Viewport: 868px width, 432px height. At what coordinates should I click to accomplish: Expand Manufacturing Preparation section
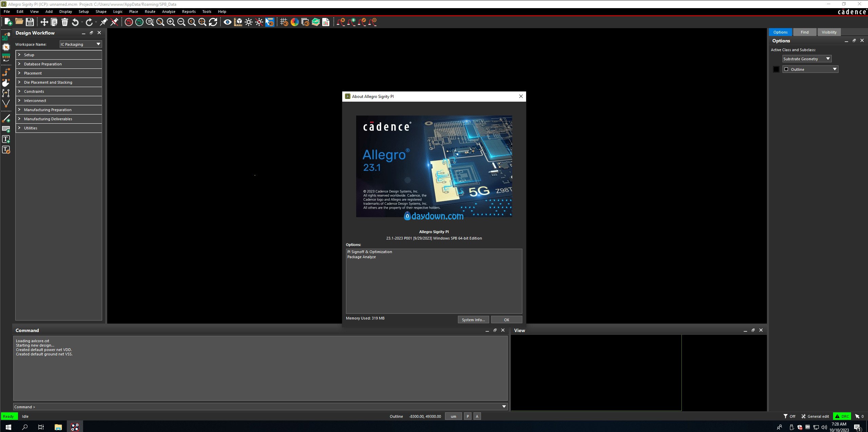tap(59, 110)
